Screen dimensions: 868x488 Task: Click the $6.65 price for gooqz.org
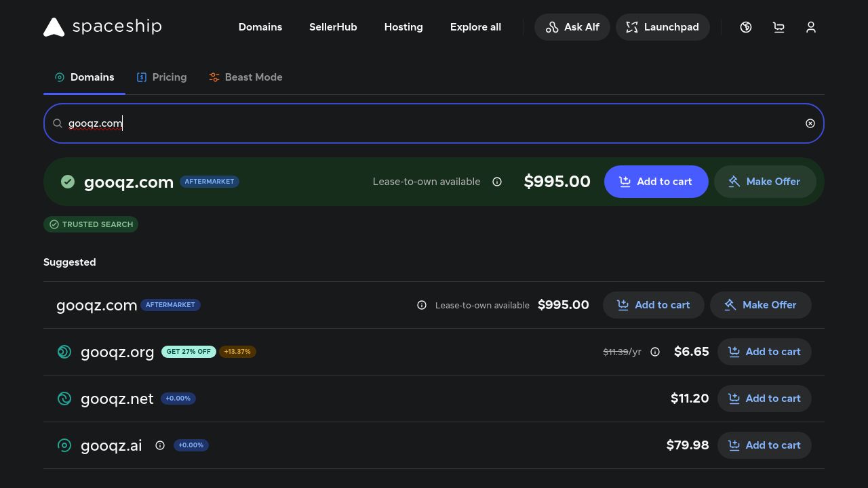point(692,352)
